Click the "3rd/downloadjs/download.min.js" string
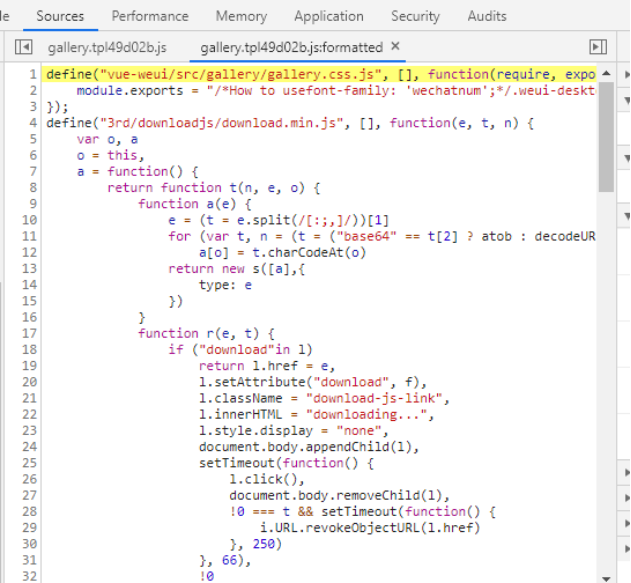Screen dimensions: 631x583 tap(222, 123)
